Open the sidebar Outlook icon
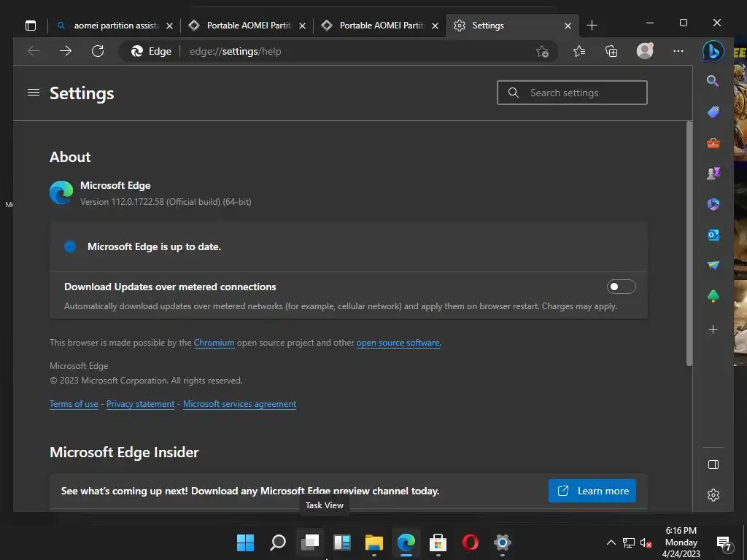747x560 pixels. (713, 235)
